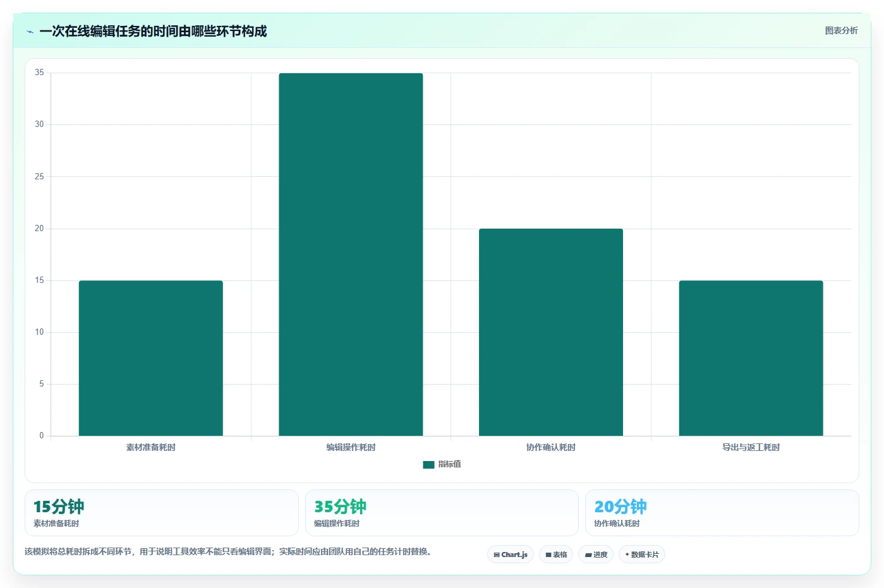
Task: Select the 协作确认耗时 bar in chart
Action: click(x=551, y=332)
